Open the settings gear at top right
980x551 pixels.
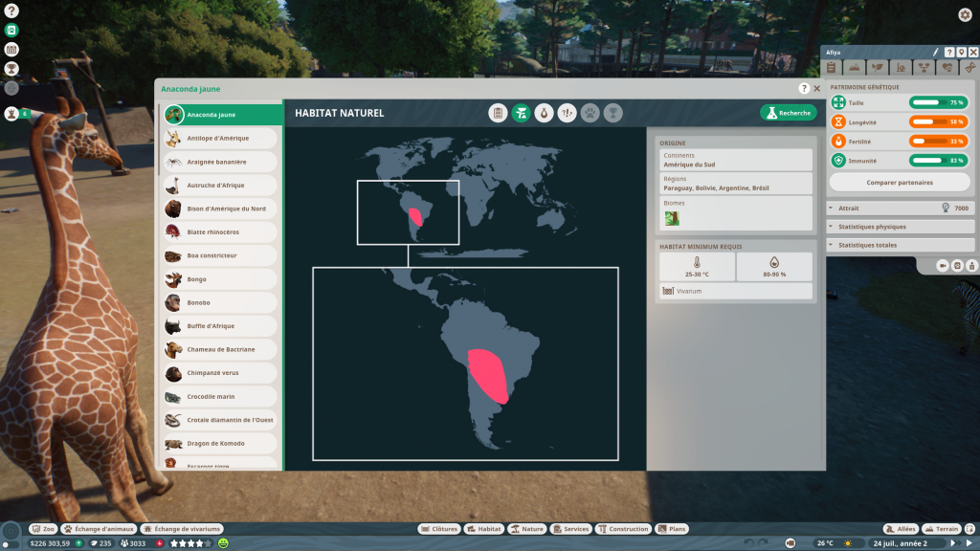(x=965, y=14)
